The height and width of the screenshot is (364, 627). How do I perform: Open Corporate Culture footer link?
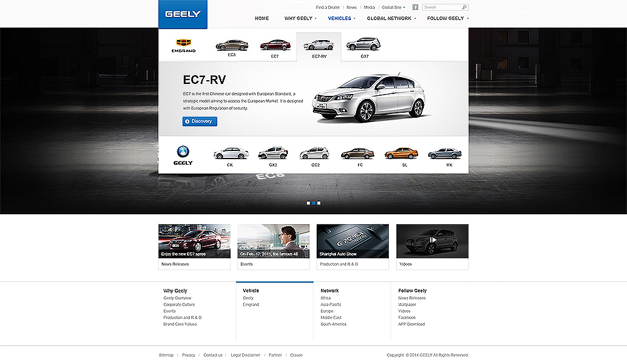coord(179,304)
